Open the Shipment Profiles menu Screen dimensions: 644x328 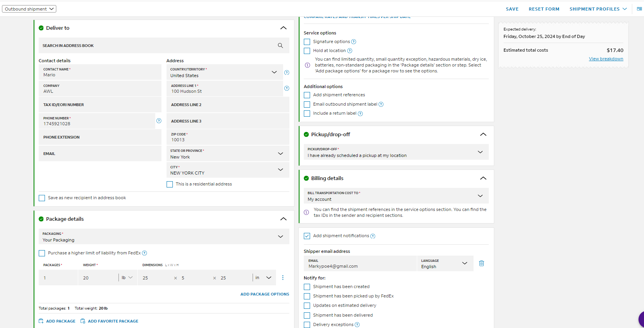tap(598, 9)
